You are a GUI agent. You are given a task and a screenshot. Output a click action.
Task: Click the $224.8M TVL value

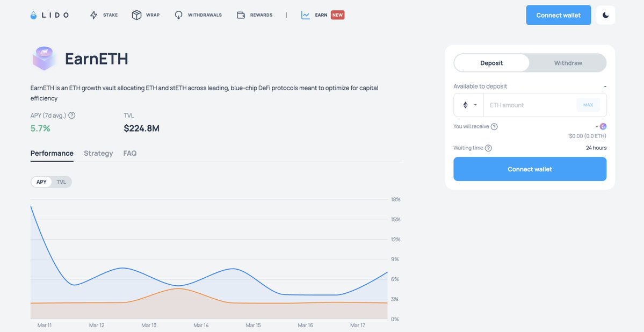click(x=141, y=128)
